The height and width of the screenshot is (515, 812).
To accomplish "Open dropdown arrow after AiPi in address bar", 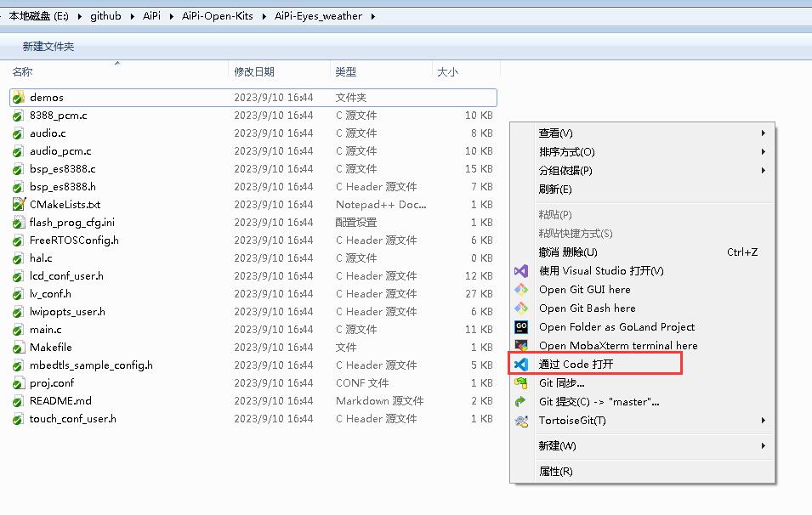I will point(172,16).
